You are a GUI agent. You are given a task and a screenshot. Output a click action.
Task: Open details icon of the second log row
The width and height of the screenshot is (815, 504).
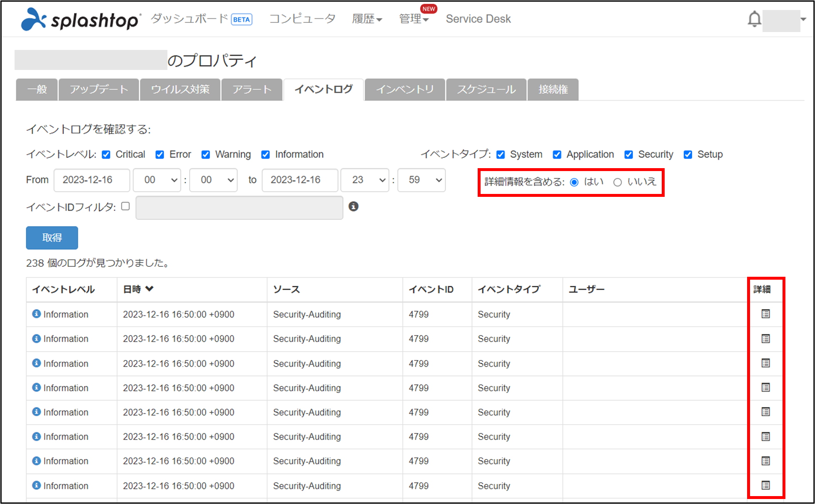(765, 338)
